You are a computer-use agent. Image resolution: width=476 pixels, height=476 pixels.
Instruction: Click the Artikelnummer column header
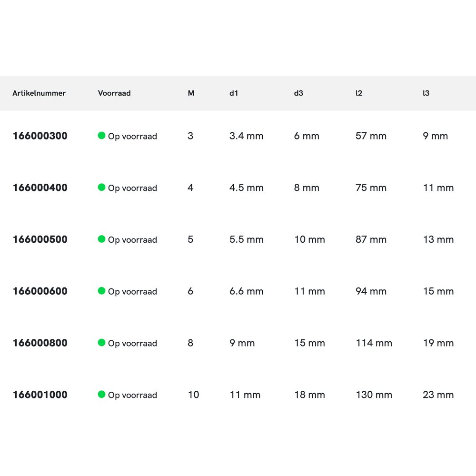pos(39,93)
